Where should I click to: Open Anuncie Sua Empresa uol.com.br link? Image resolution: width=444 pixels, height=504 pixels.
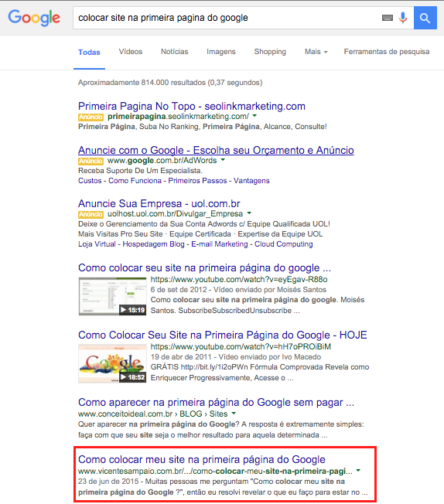(159, 203)
